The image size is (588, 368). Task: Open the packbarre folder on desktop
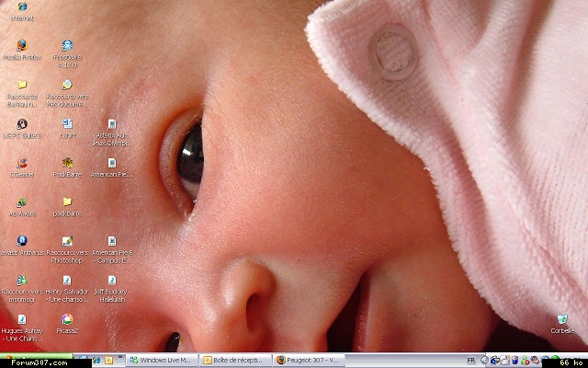pyautogui.click(x=66, y=202)
